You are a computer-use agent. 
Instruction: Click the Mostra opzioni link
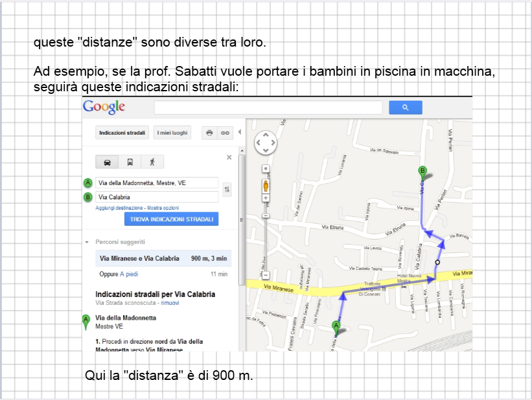click(163, 208)
